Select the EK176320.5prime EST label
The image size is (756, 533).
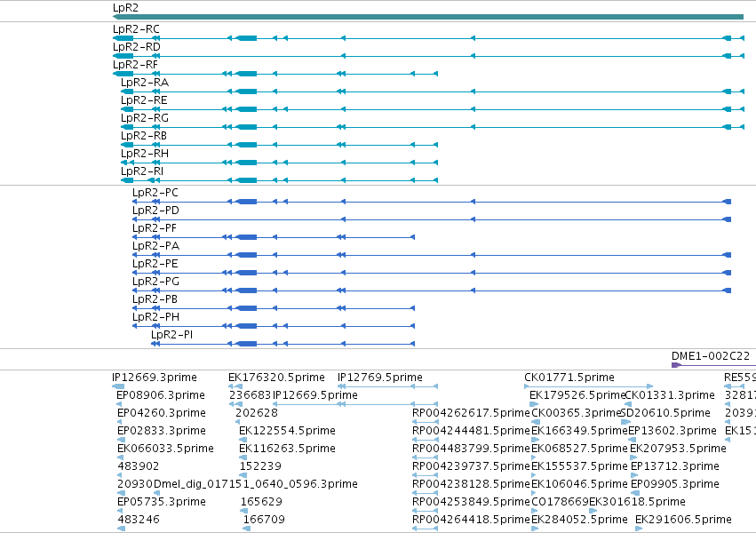click(277, 378)
